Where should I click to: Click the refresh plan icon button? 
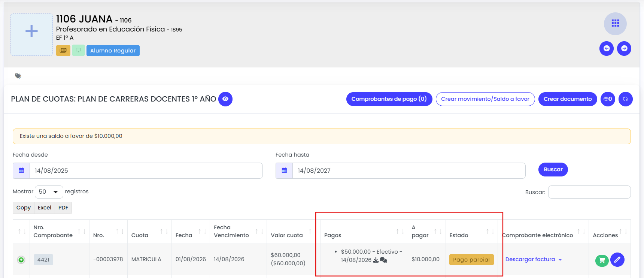click(625, 99)
